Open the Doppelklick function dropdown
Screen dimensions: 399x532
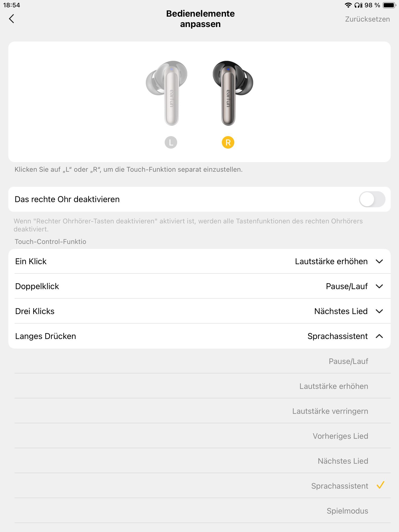coord(379,286)
